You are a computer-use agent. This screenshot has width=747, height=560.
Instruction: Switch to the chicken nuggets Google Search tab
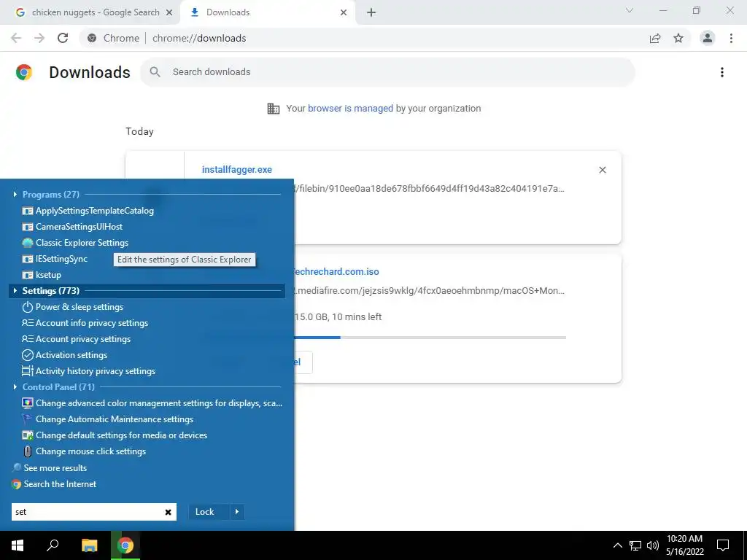tap(90, 12)
